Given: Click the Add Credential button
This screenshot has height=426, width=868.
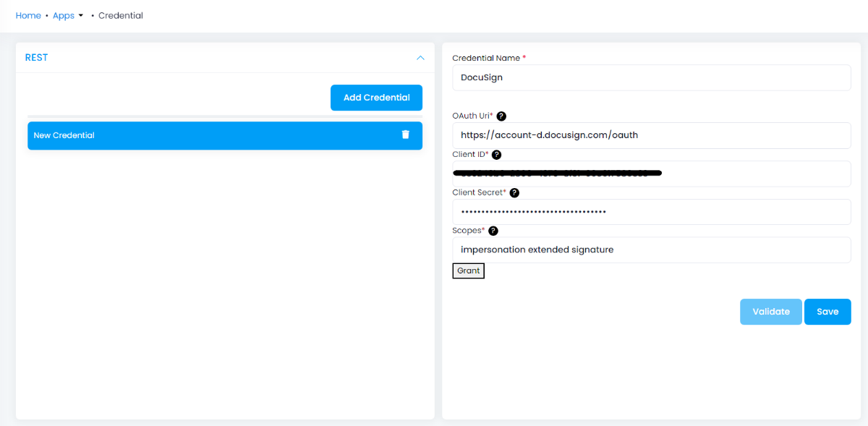Looking at the screenshot, I should pyautogui.click(x=376, y=97).
